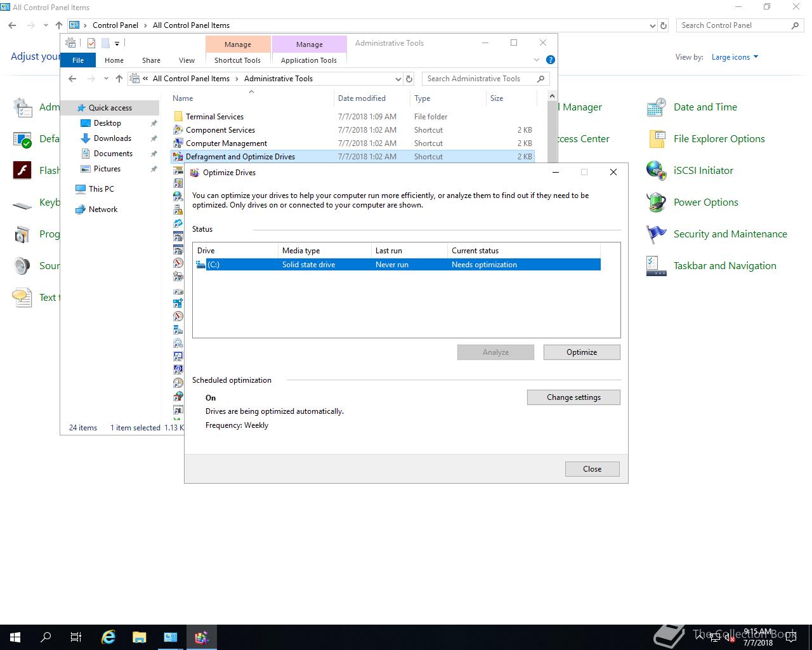
Task: Select the Computer Management shortcut
Action: [x=352, y=143]
